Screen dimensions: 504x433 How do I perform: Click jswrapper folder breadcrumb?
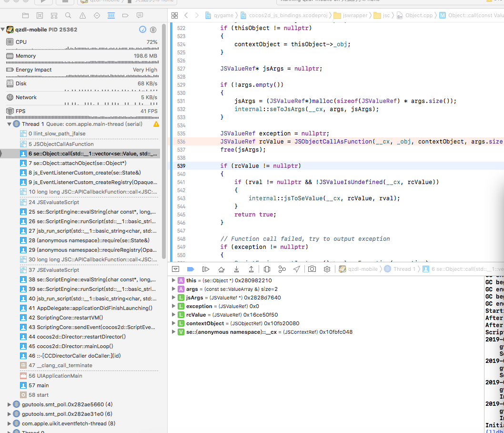click(x=351, y=15)
